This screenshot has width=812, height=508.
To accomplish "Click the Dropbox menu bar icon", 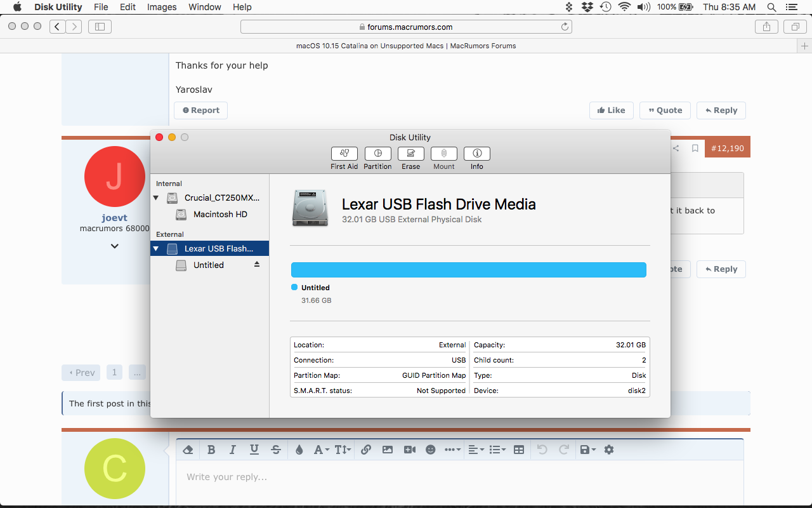I will pos(587,7).
